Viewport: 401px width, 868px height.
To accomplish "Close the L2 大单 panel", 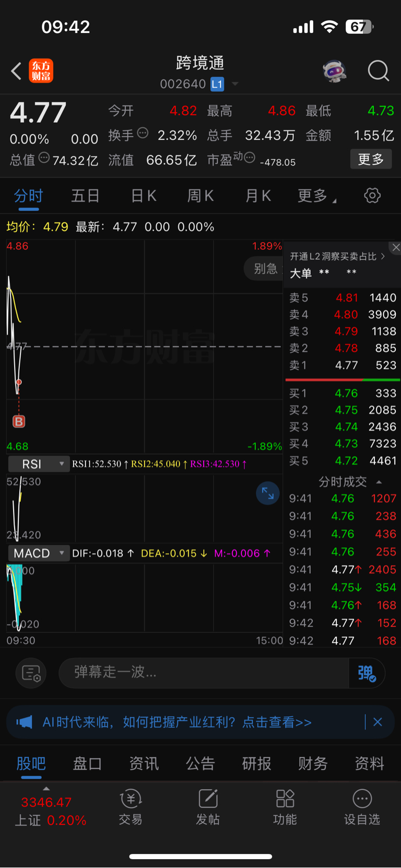I will point(395,248).
